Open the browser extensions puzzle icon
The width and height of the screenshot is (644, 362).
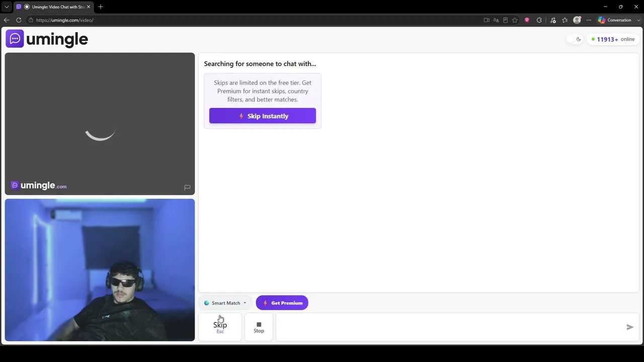[539, 20]
